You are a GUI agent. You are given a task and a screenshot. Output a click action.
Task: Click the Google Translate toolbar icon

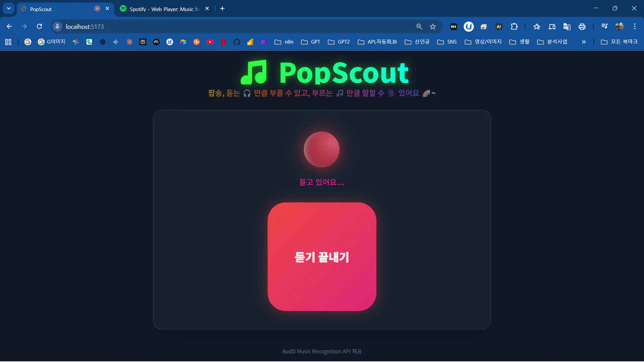click(x=567, y=26)
